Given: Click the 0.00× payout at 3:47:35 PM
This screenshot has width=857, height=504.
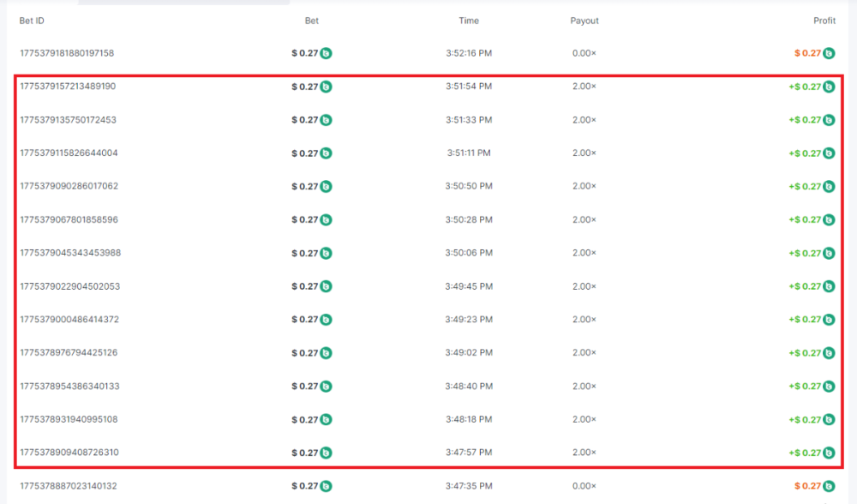Looking at the screenshot, I should (584, 486).
